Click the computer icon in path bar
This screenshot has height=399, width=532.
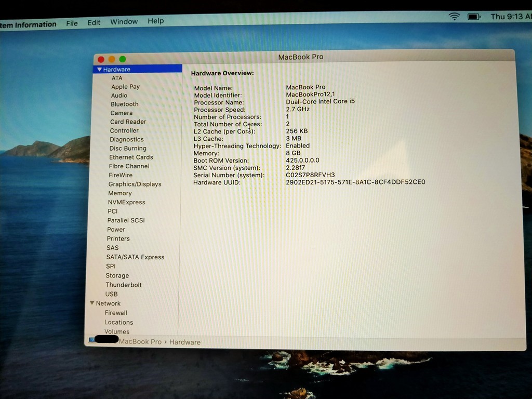[92, 340]
